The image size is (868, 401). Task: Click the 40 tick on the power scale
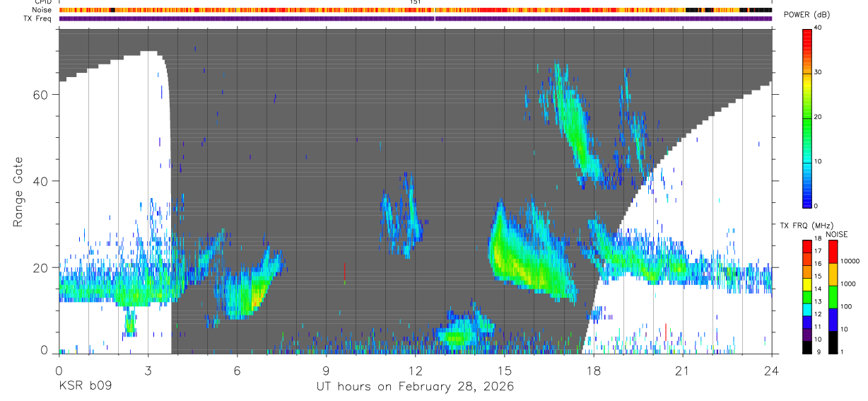(818, 28)
